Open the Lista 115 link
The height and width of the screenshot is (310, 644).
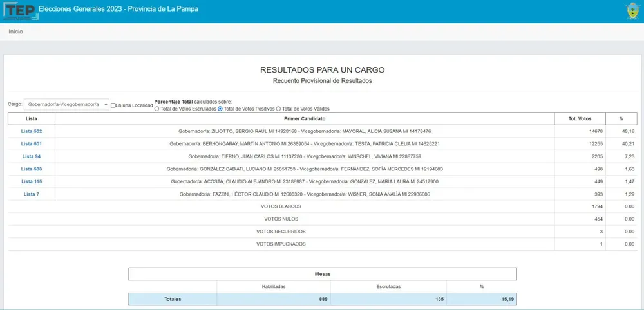pyautogui.click(x=31, y=181)
